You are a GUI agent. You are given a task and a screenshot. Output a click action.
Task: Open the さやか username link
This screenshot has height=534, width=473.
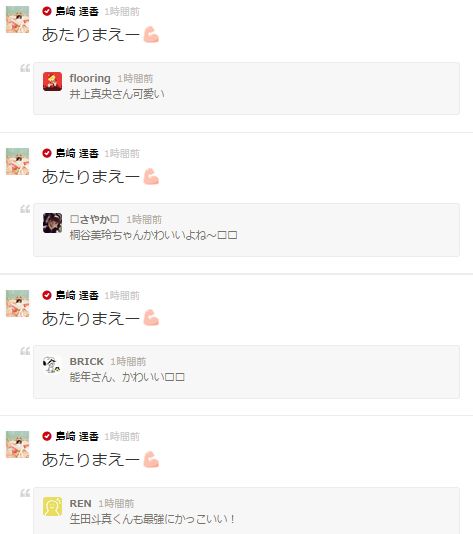click(x=94, y=219)
